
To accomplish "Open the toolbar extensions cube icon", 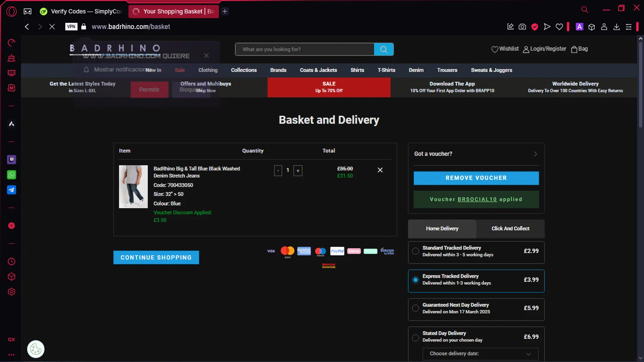I will (592, 27).
